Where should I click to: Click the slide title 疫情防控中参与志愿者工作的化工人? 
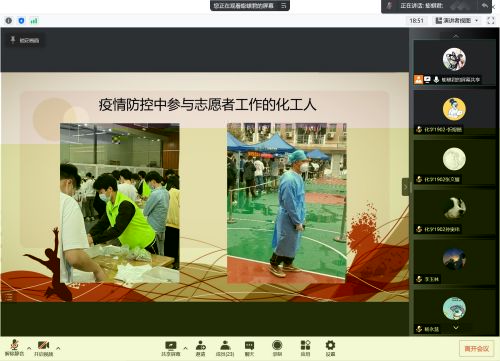(x=207, y=105)
